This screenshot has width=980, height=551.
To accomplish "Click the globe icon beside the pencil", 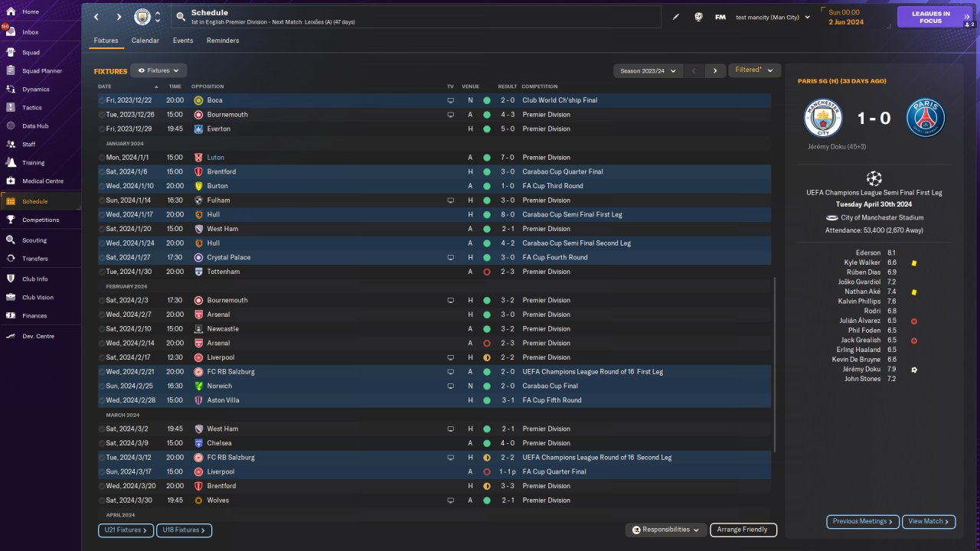I will (x=698, y=17).
